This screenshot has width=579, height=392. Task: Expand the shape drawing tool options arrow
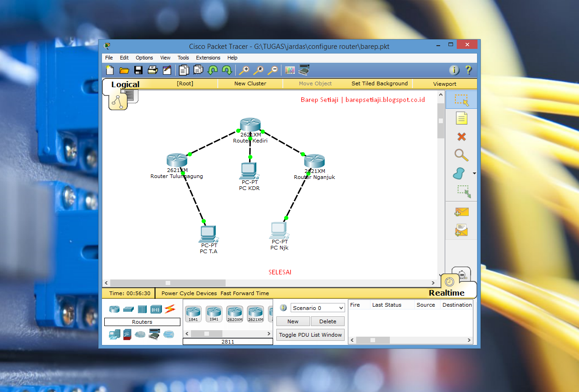473,173
